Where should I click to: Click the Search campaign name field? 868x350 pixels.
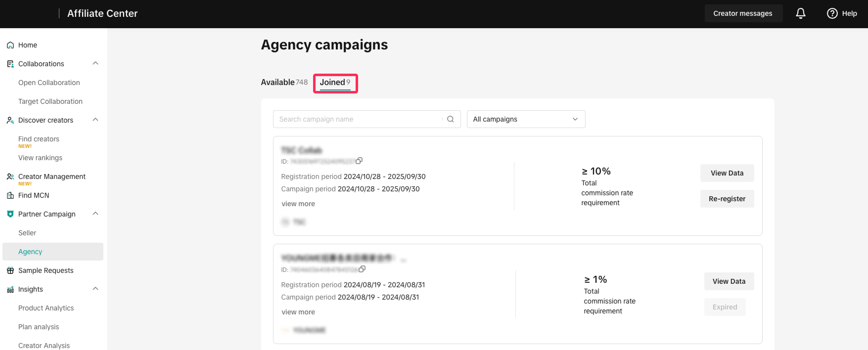click(359, 119)
